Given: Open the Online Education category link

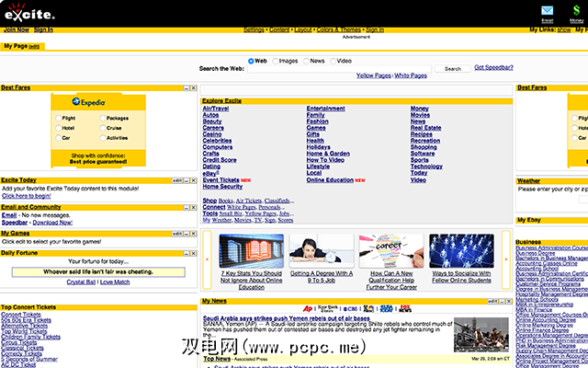Looking at the screenshot, I should 330,180.
